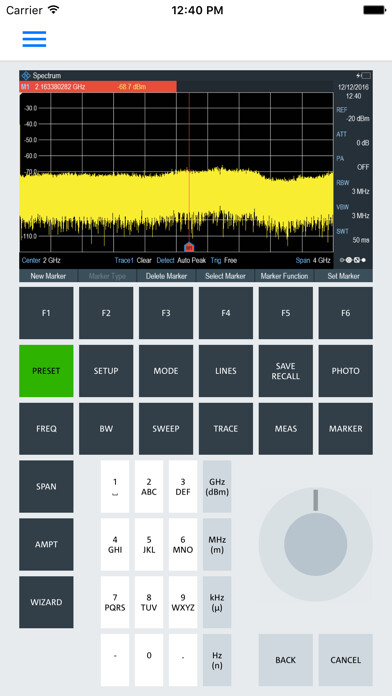
Task: Tap the MODE button
Action: [x=166, y=371]
